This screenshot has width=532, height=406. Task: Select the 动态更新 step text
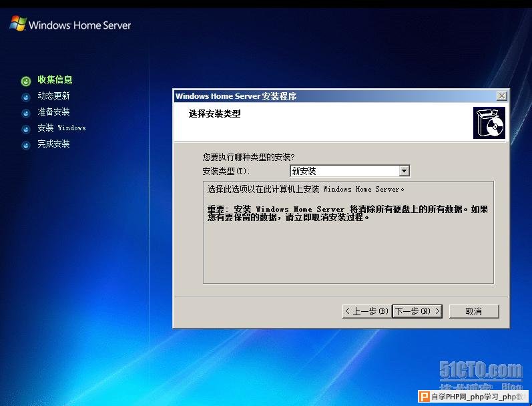[53, 95]
